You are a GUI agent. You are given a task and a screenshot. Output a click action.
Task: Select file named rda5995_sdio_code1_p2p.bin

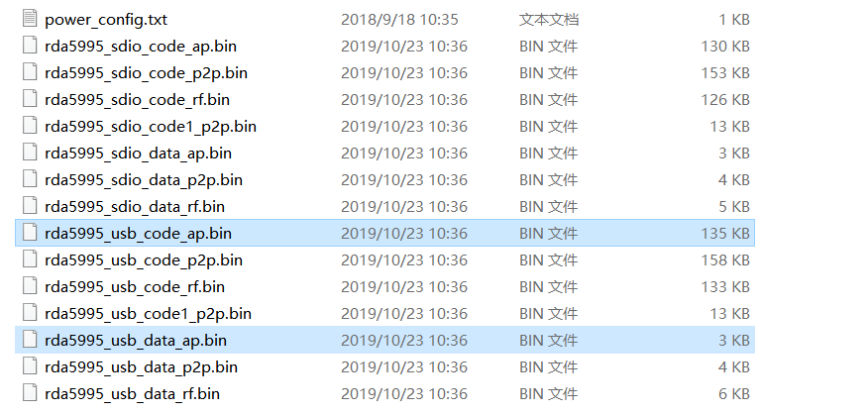click(151, 127)
